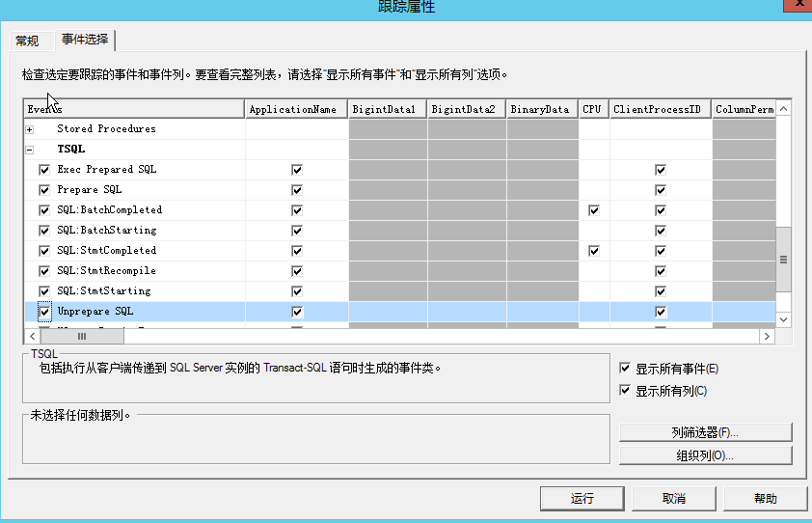This screenshot has height=523, width=812.
Task: Open the 帮助 help button
Action: (765, 498)
